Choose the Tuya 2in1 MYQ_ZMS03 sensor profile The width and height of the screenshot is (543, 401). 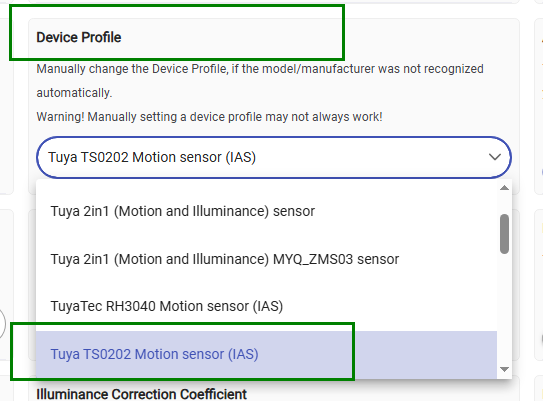point(266,259)
